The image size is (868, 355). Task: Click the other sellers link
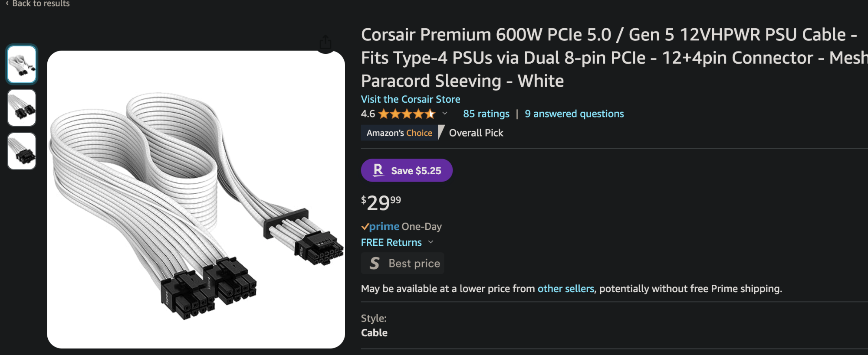tap(566, 289)
